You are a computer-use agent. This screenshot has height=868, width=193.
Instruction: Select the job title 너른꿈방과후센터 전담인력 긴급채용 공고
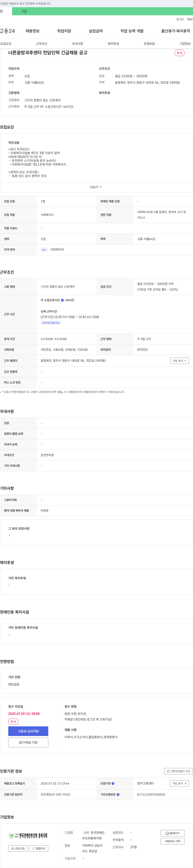pos(48,53)
